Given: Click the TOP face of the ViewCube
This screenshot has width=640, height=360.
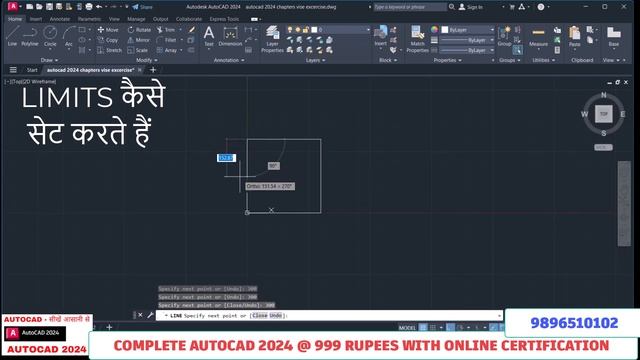Looking at the screenshot, I should 603,114.
